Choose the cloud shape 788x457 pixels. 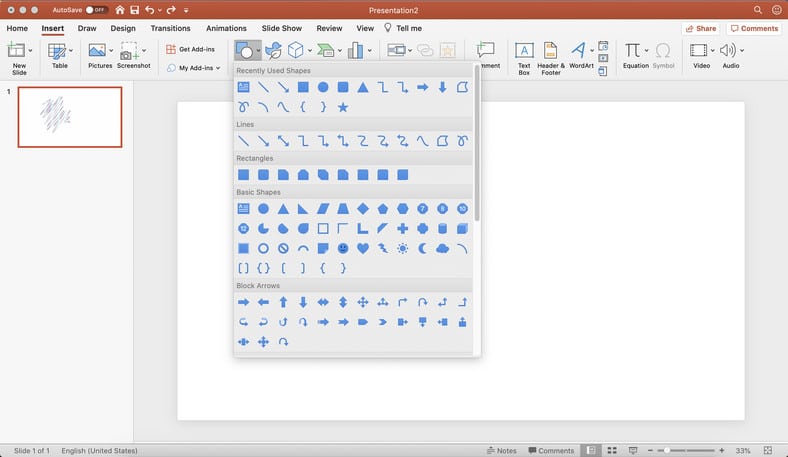pos(442,248)
